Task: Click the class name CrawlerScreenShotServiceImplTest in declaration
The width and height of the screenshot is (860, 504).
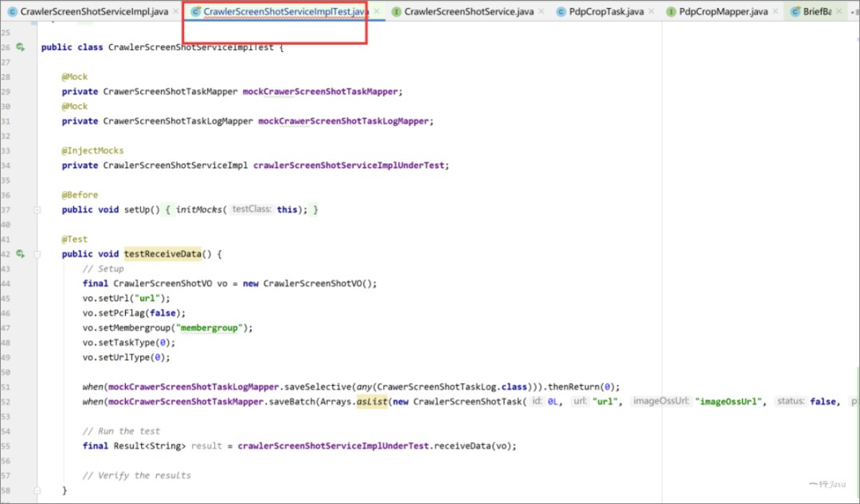Action: pos(191,47)
